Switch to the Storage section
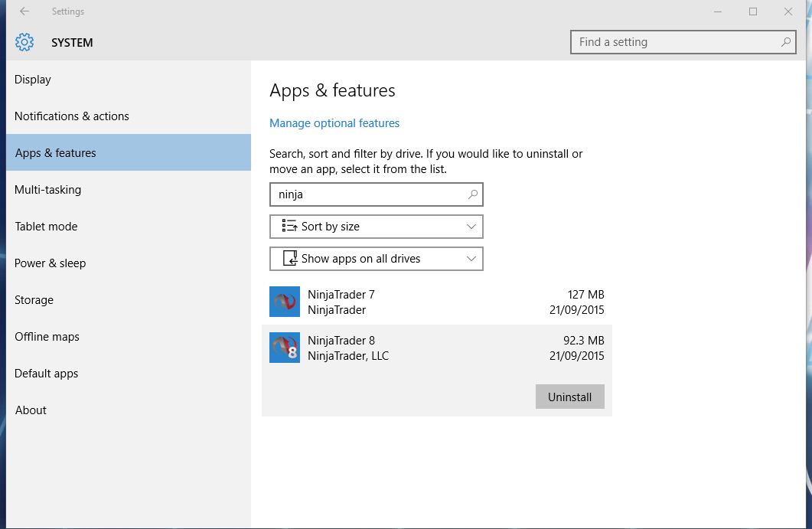Image resolution: width=812 pixels, height=529 pixels. (34, 300)
